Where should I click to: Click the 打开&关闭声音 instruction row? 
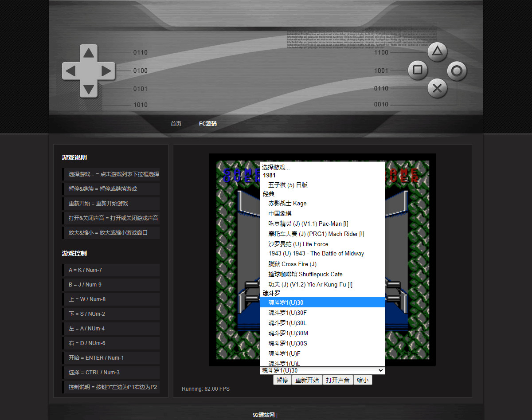[111, 218]
